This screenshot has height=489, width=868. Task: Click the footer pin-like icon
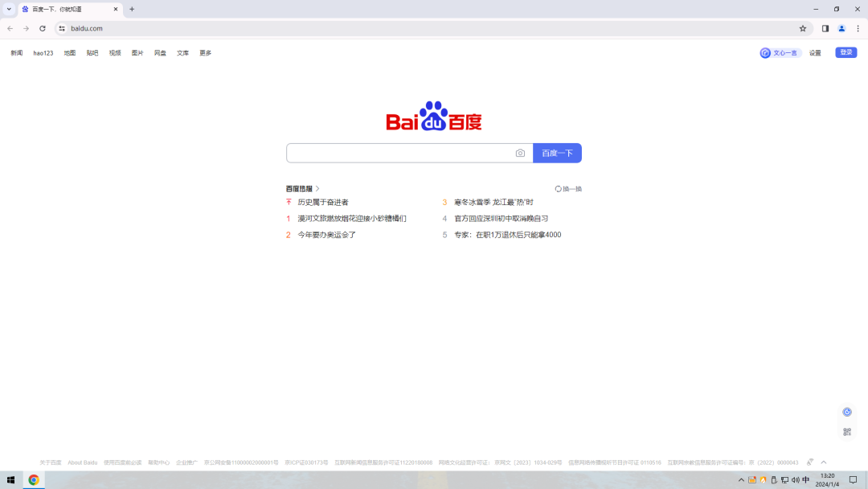point(810,462)
